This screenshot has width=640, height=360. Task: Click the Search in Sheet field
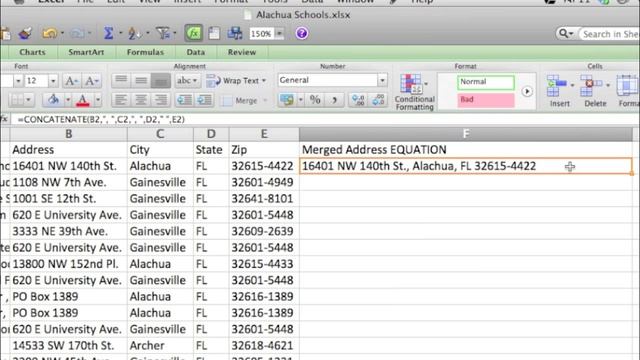pos(610,34)
